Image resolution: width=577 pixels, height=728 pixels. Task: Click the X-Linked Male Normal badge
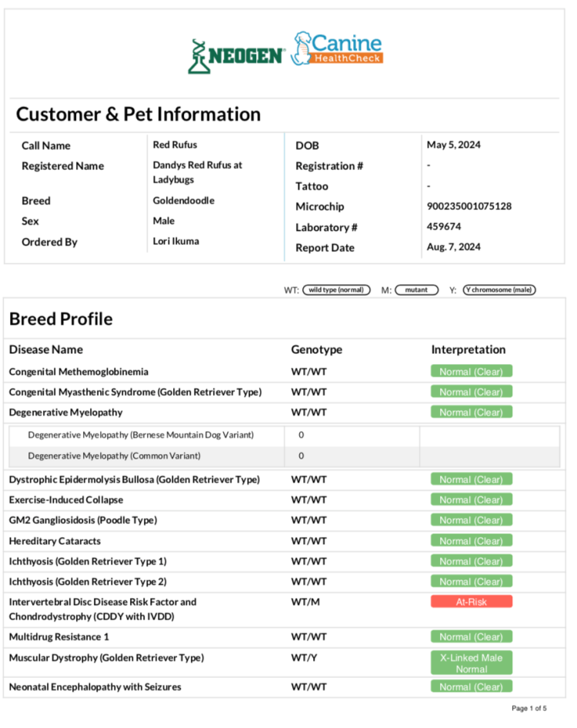coord(471,663)
